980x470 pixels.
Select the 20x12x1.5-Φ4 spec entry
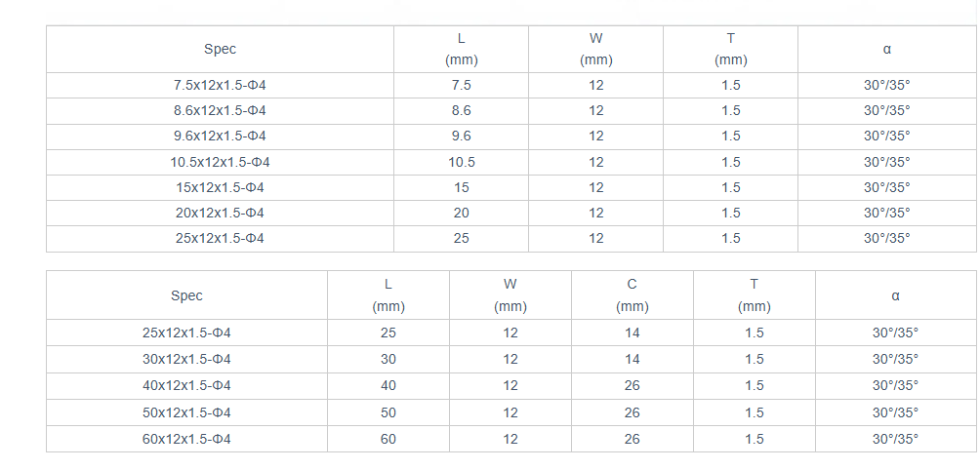tap(220, 213)
